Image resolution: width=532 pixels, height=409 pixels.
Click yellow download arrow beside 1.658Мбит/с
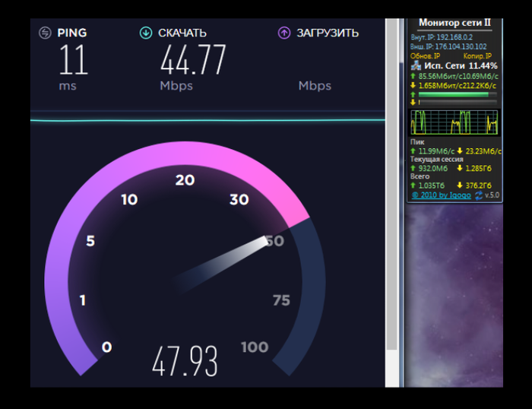tap(413, 85)
